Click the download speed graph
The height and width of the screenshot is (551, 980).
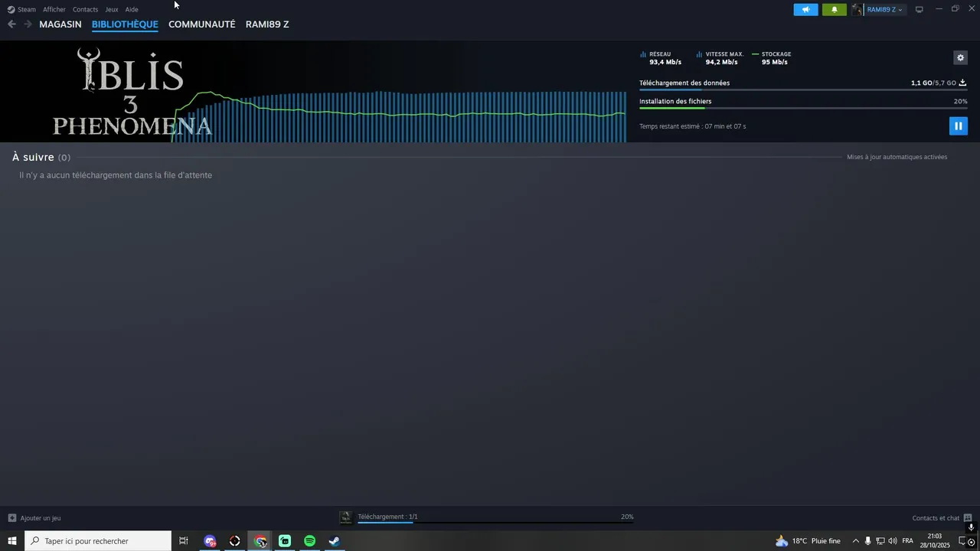[398, 116]
